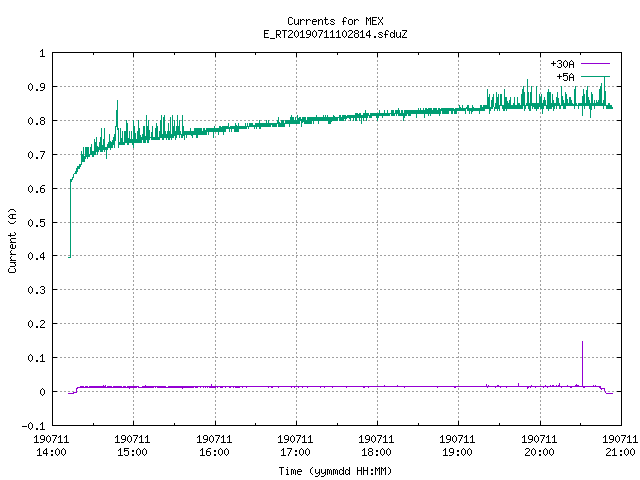Click the +5A legend label

[x=565, y=77]
